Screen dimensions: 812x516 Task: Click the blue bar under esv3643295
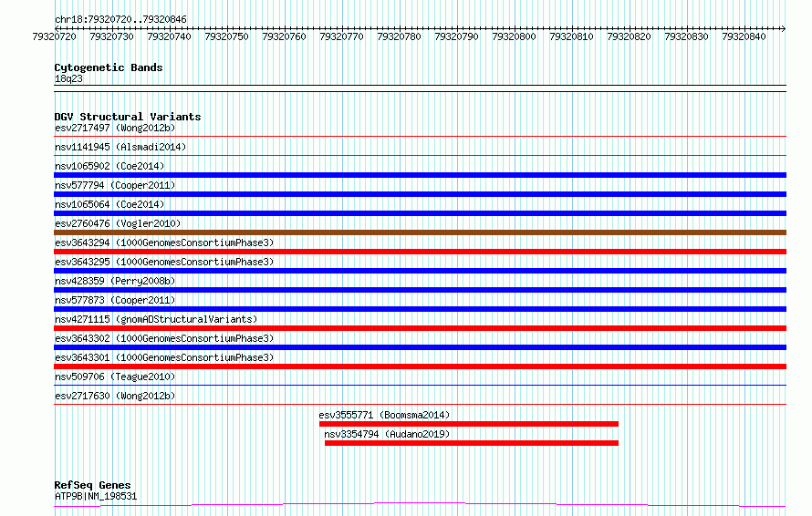(x=420, y=271)
